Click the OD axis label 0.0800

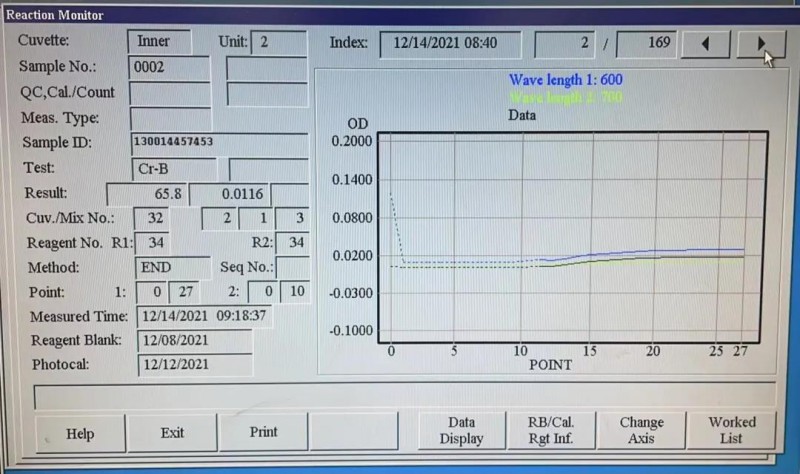[x=352, y=218]
